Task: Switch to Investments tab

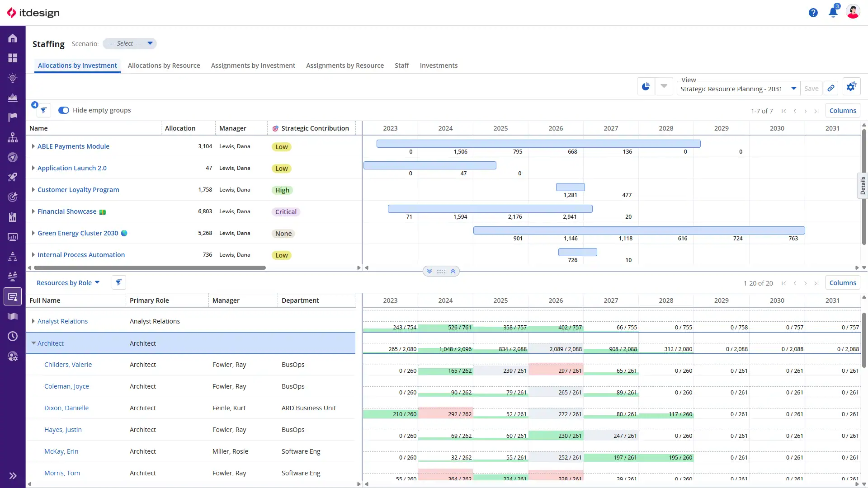Action: tap(439, 66)
